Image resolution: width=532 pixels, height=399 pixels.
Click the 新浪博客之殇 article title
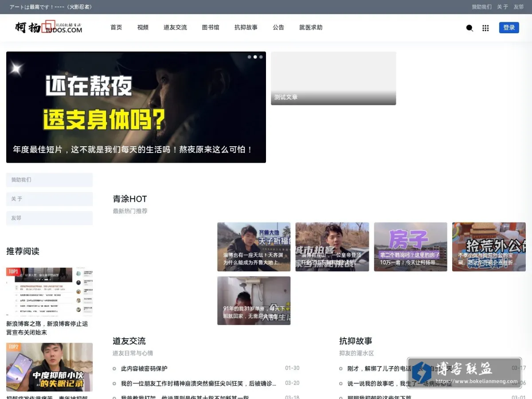click(47, 328)
